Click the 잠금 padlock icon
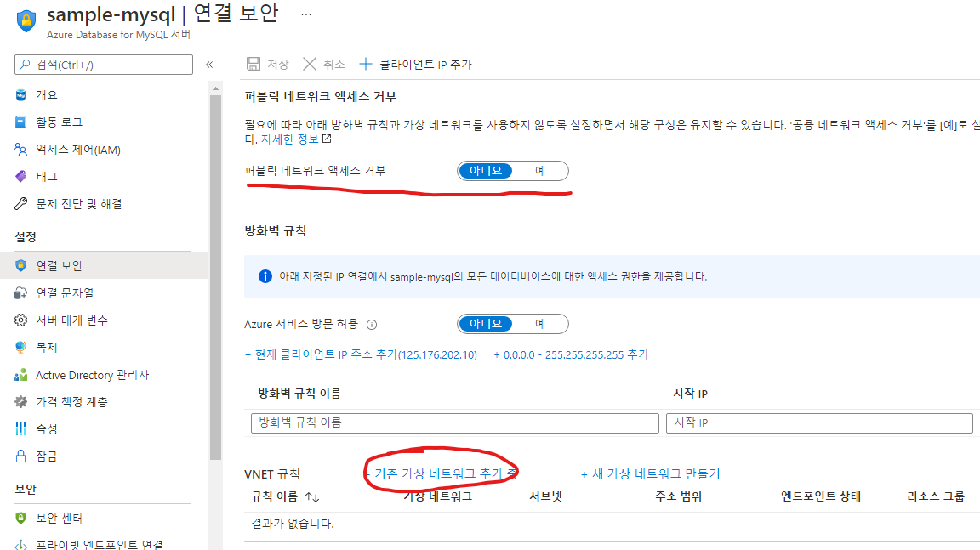 tap(20, 456)
